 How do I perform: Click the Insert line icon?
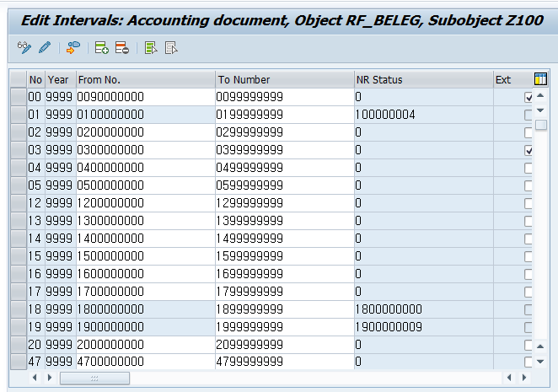pos(101,47)
